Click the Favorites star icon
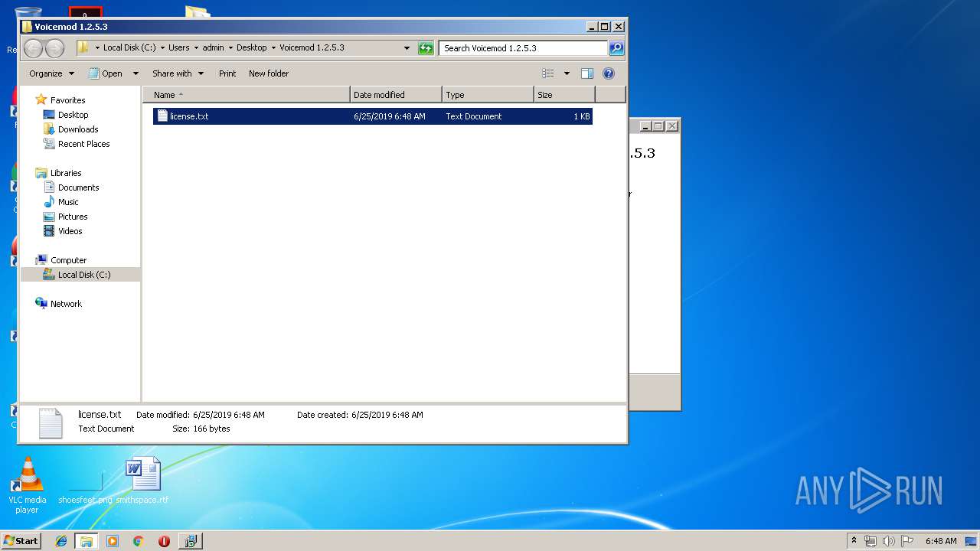Screen dimensions: 980x551 [x=41, y=99]
